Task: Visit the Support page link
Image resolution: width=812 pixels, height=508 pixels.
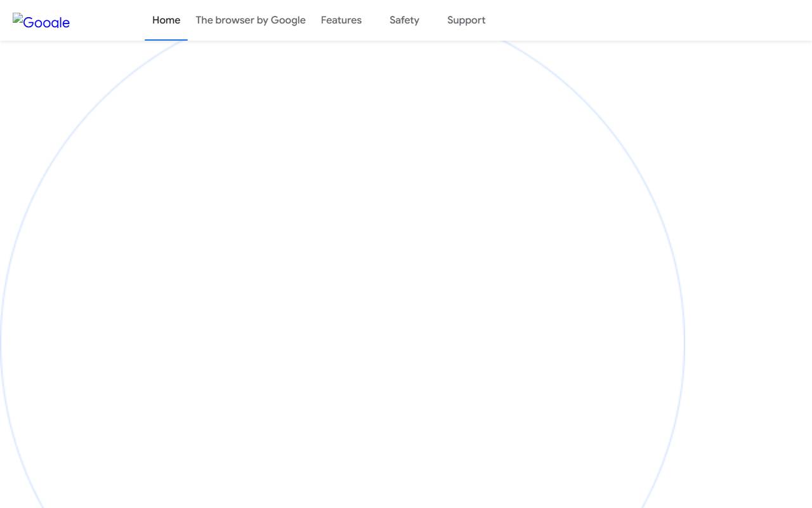Action: pyautogui.click(x=466, y=20)
